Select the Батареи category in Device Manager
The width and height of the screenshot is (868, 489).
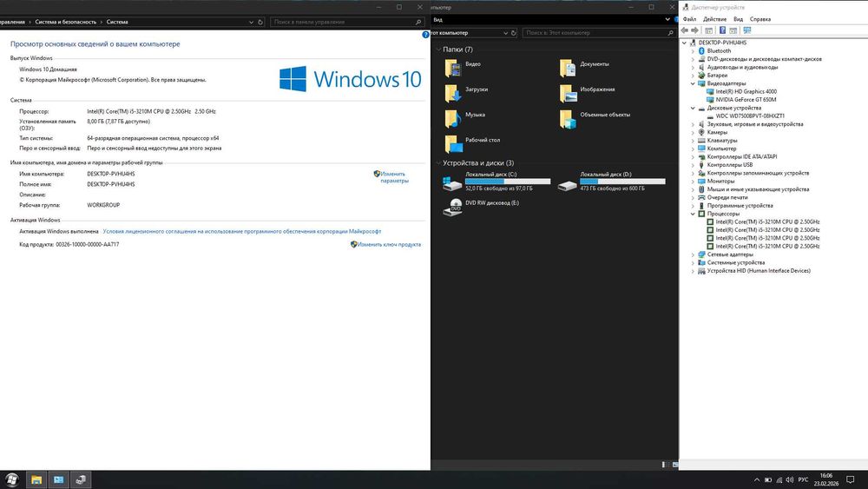click(x=717, y=76)
